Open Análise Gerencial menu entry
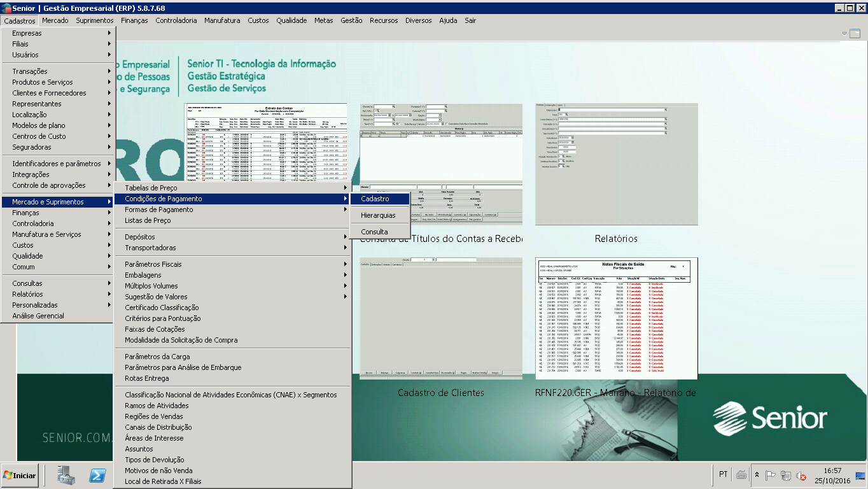The image size is (868, 489). 57,316
